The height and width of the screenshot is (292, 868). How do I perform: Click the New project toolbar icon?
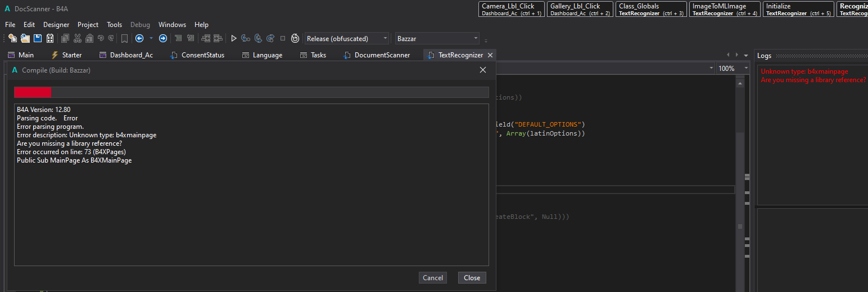point(12,38)
